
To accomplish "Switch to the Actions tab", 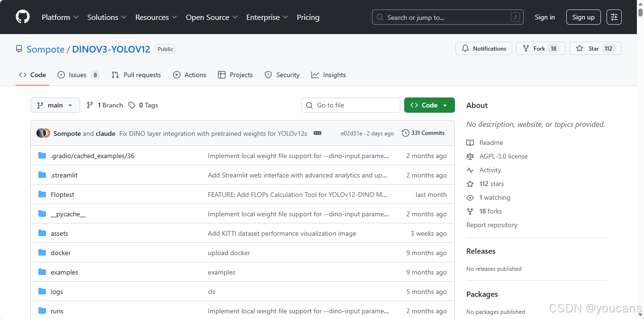I will [190, 75].
